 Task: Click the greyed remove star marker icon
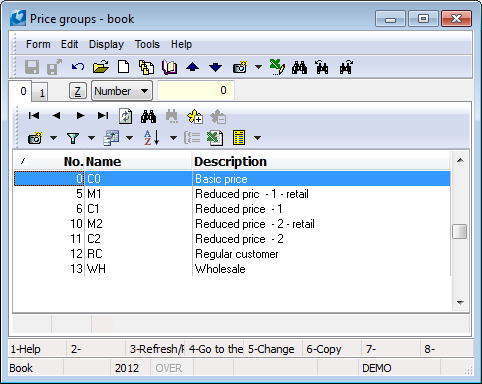[218, 116]
